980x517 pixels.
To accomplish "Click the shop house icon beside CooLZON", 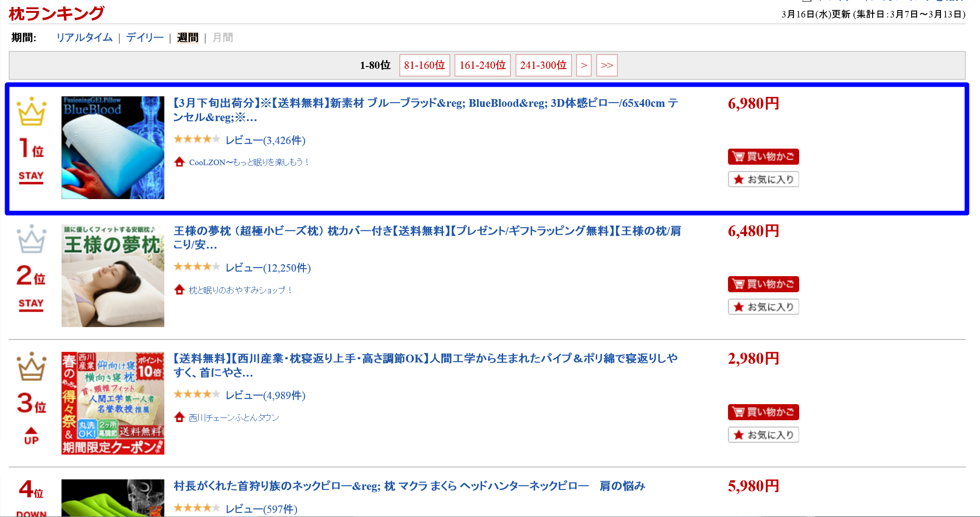I will (179, 162).
